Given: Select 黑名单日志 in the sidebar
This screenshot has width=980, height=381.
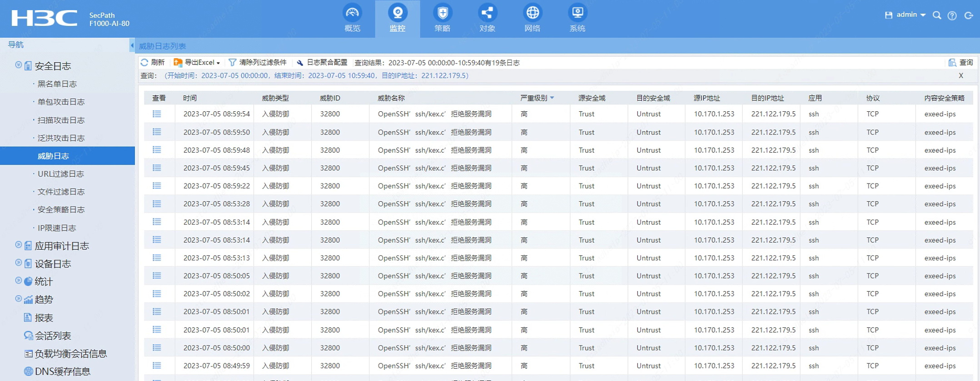Looking at the screenshot, I should click(57, 84).
